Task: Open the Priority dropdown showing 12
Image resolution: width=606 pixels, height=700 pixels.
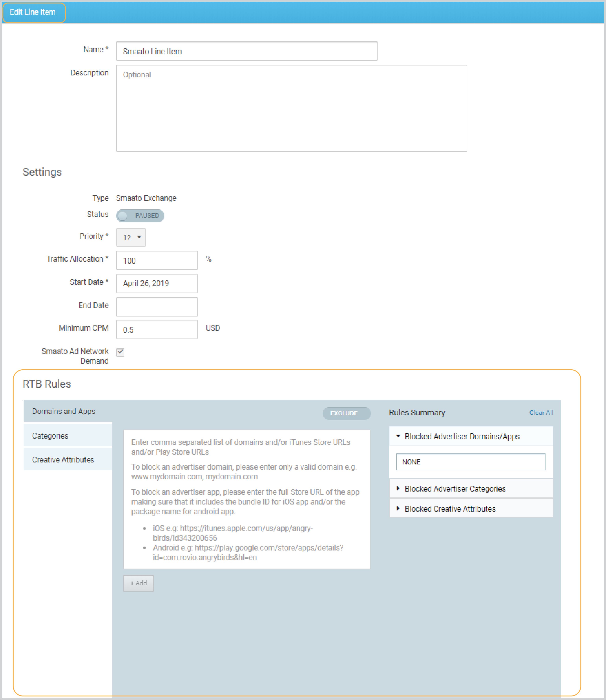Action: pos(131,237)
